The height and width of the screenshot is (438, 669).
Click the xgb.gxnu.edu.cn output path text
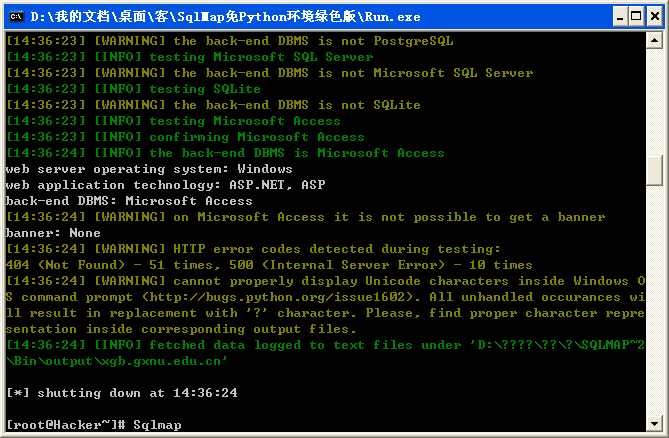point(163,361)
